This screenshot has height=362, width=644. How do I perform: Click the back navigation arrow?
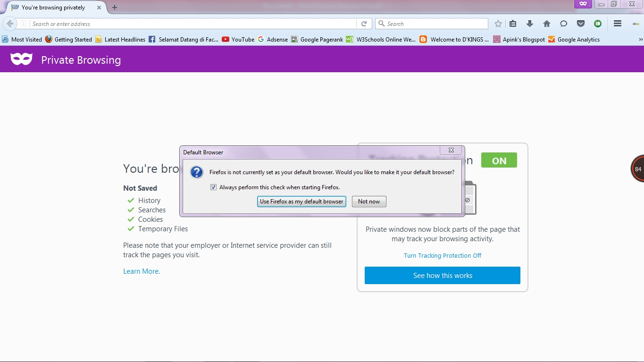(x=9, y=23)
